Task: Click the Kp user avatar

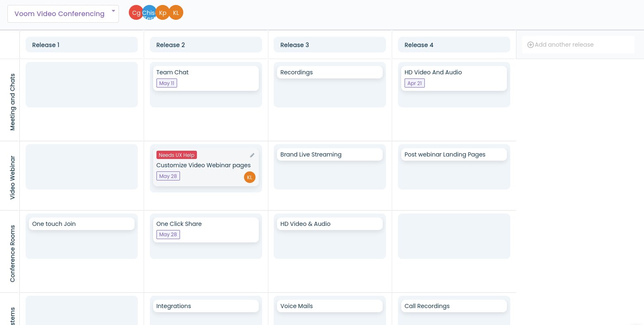Action: coord(163,13)
